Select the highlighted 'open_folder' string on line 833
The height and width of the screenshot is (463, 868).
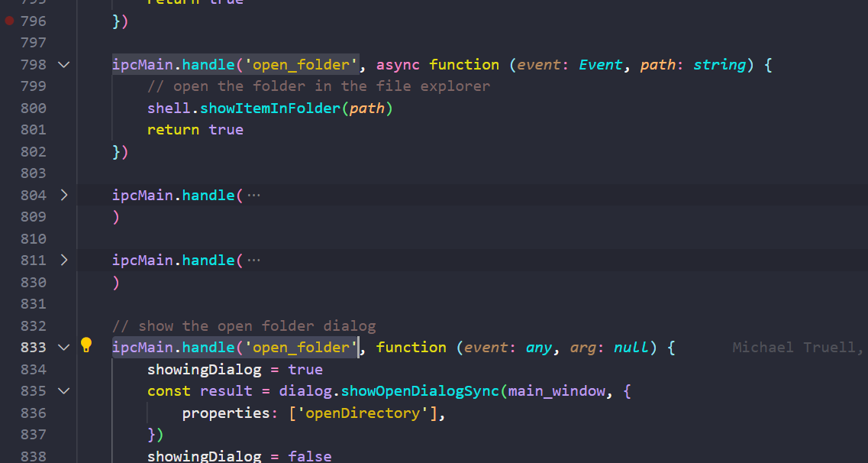pos(302,347)
